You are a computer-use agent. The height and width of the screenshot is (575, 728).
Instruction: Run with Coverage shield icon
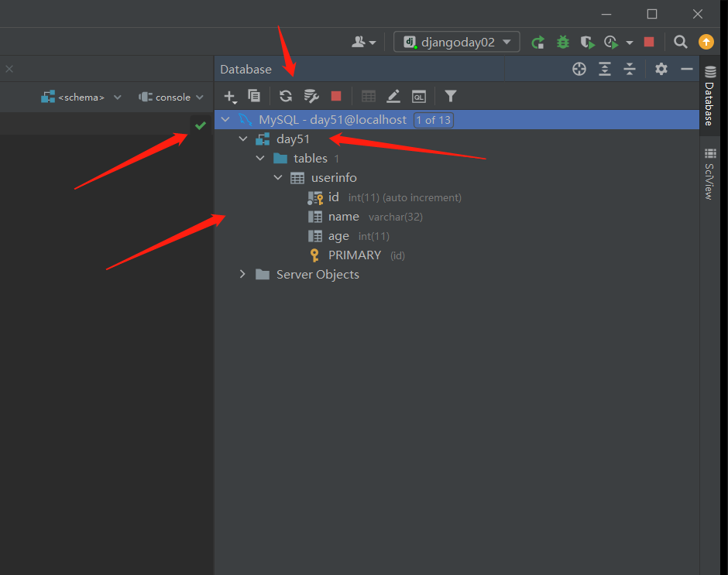tap(588, 43)
